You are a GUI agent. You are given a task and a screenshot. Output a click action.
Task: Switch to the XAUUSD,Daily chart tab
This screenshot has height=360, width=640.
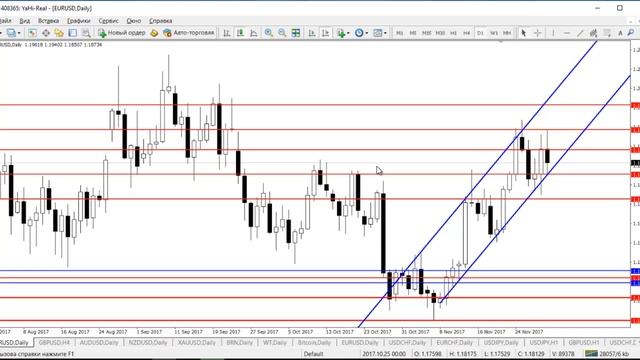pos(197,342)
